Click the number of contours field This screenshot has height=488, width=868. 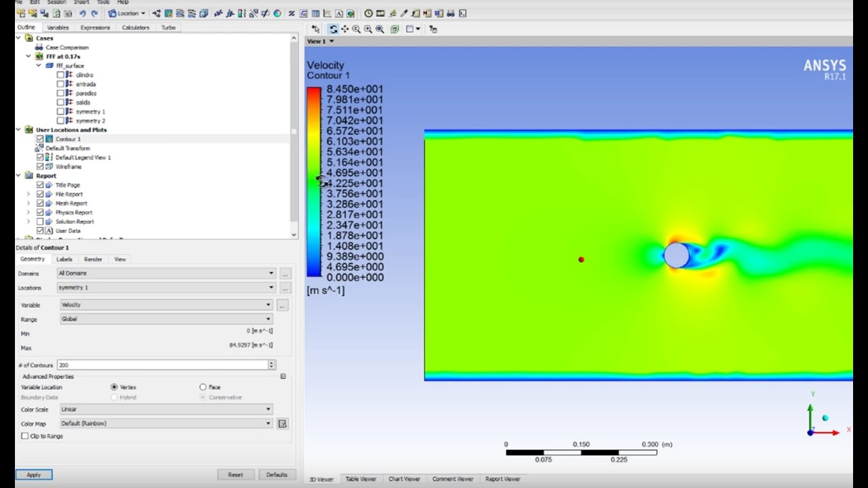coord(162,365)
